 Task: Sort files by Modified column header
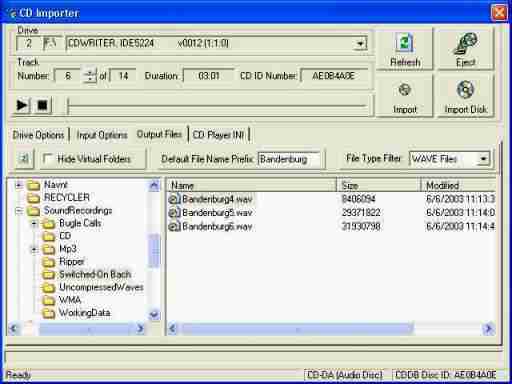(459, 185)
